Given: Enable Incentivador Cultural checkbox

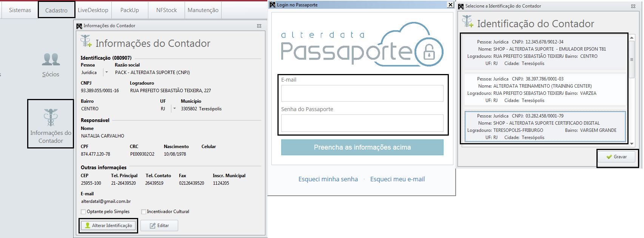Looking at the screenshot, I should (143, 212).
